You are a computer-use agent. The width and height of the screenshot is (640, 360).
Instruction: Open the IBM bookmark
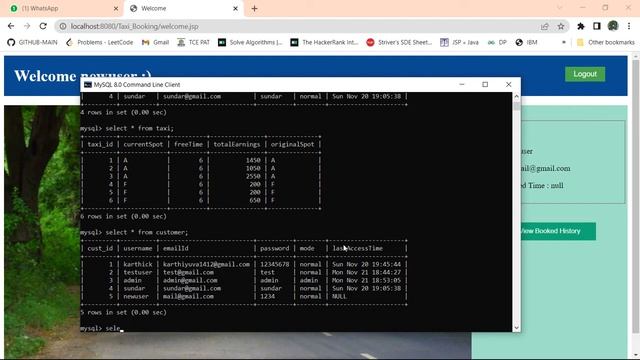[527, 42]
